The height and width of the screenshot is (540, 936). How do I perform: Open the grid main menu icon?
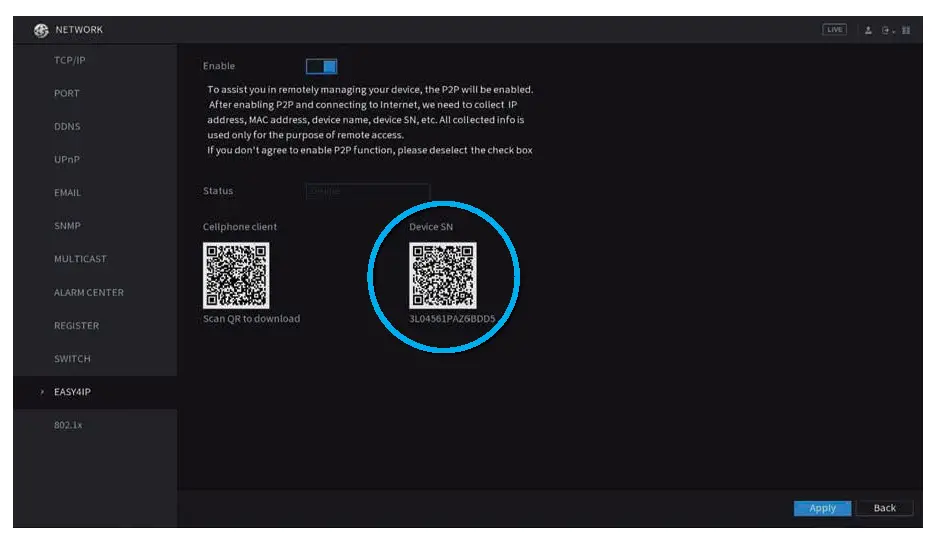pyautogui.click(x=906, y=30)
